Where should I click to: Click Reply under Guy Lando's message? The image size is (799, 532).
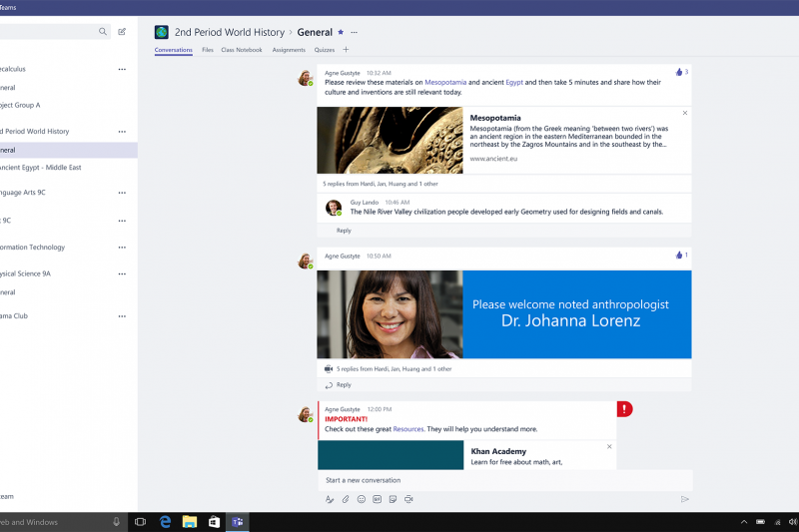coord(344,231)
